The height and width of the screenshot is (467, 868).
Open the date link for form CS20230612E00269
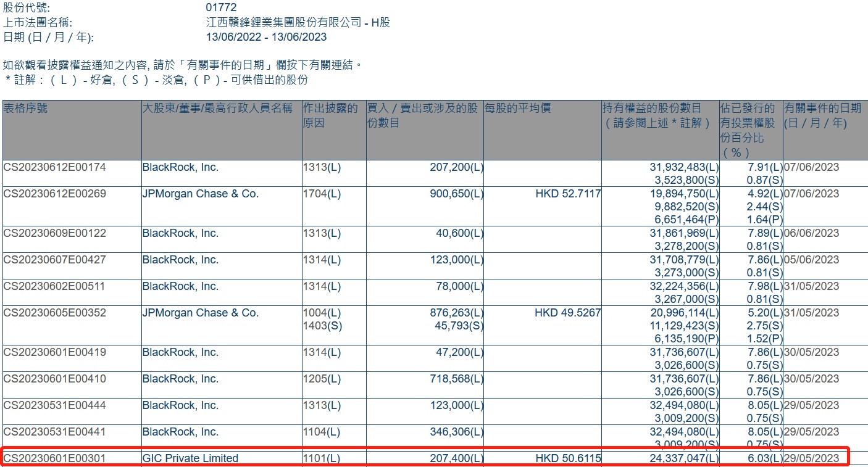click(x=812, y=194)
